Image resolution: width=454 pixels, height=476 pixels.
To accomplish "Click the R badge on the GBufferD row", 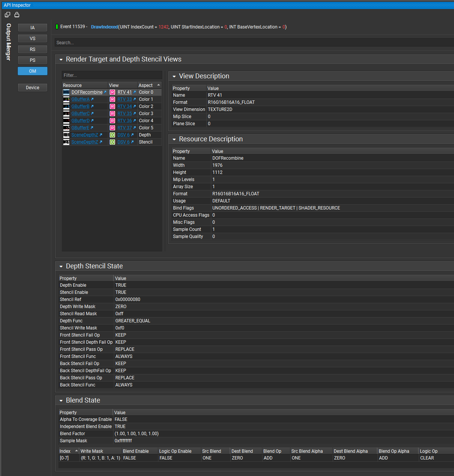I will [x=112, y=120].
